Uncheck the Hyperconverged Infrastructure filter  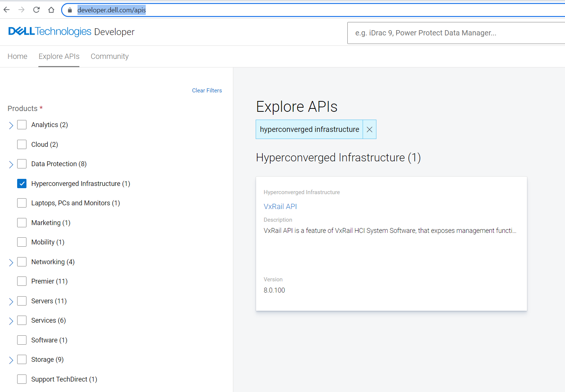tap(22, 183)
